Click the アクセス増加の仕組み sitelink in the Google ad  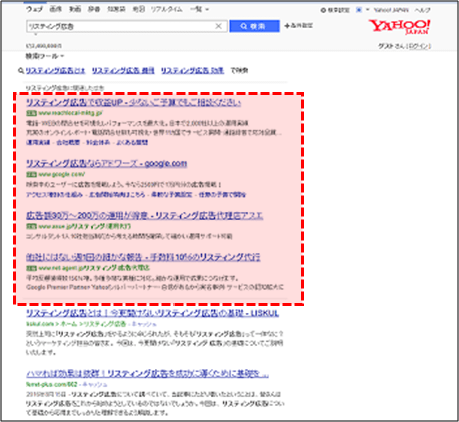(x=54, y=194)
